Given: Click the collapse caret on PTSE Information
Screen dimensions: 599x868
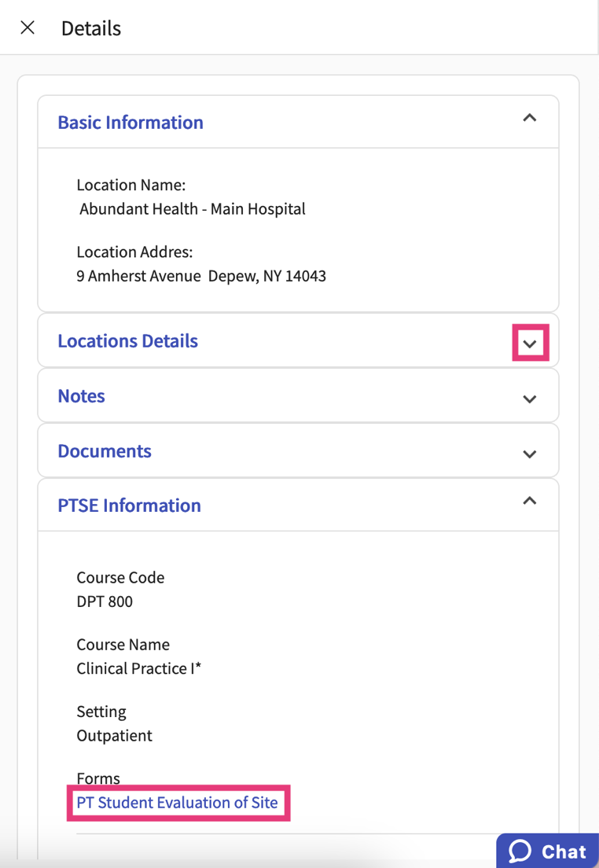Looking at the screenshot, I should 530,498.
